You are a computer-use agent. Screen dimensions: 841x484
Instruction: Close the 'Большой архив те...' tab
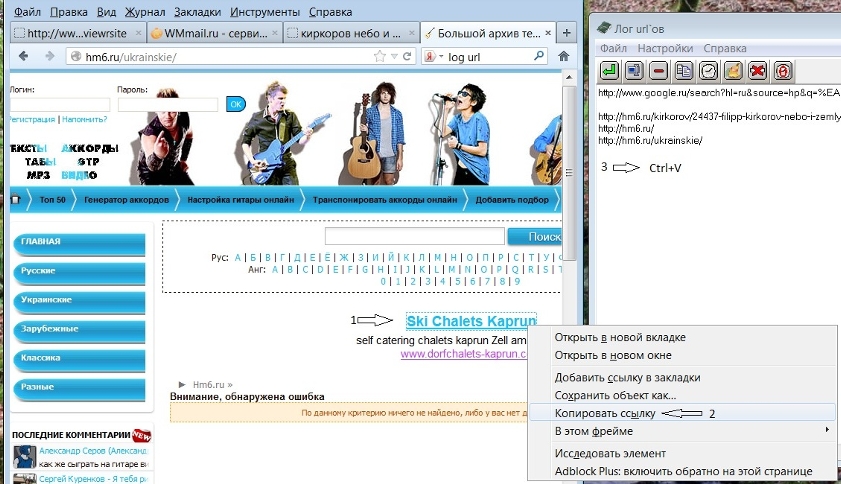548,33
